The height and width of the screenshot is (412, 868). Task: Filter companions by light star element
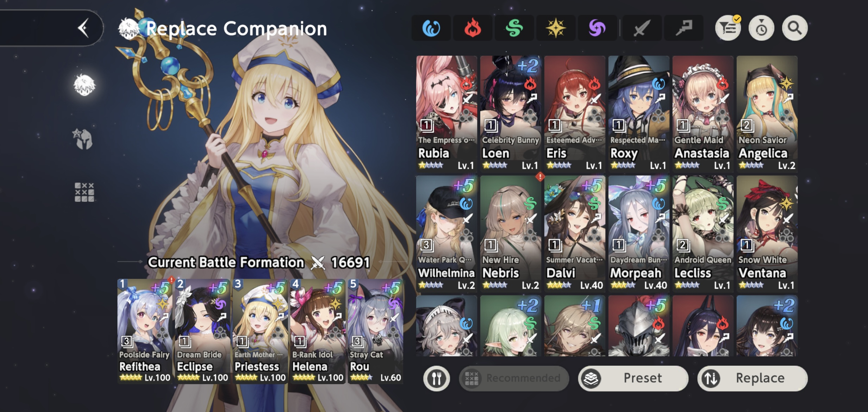pos(556,28)
